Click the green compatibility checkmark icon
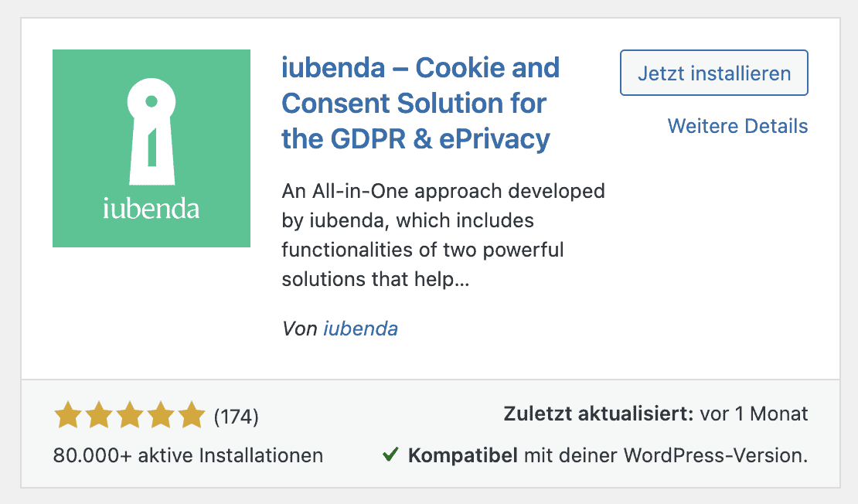 390,455
